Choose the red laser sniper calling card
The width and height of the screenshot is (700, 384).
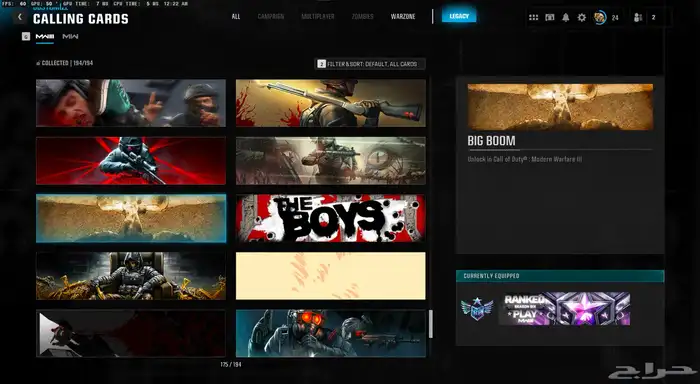tap(131, 161)
